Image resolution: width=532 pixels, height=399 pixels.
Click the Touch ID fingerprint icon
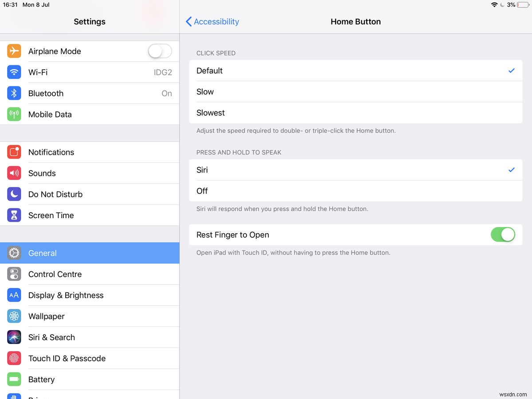(x=14, y=358)
